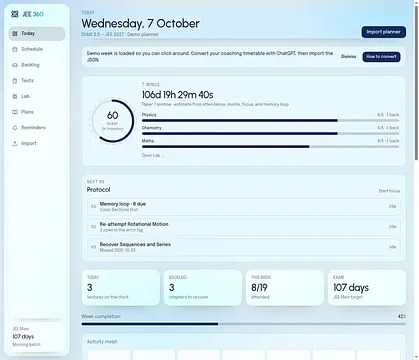The width and height of the screenshot is (419, 360).
Task: Click the Maths progress bar
Action: click(x=270, y=146)
